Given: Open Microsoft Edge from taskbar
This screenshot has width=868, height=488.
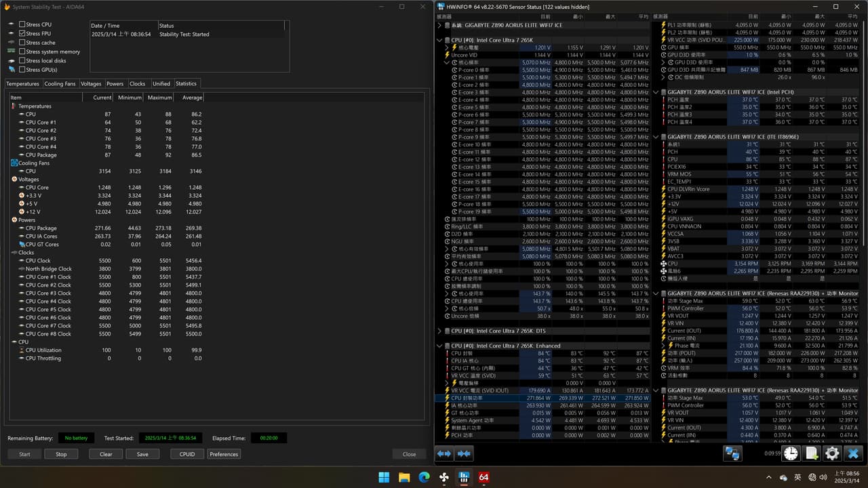Looking at the screenshot, I should point(424,477).
